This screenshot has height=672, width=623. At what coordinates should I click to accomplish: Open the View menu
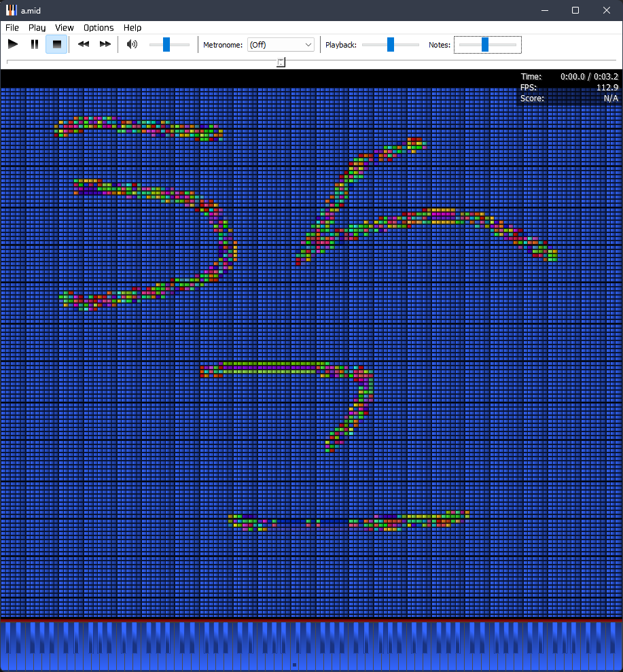(65, 28)
